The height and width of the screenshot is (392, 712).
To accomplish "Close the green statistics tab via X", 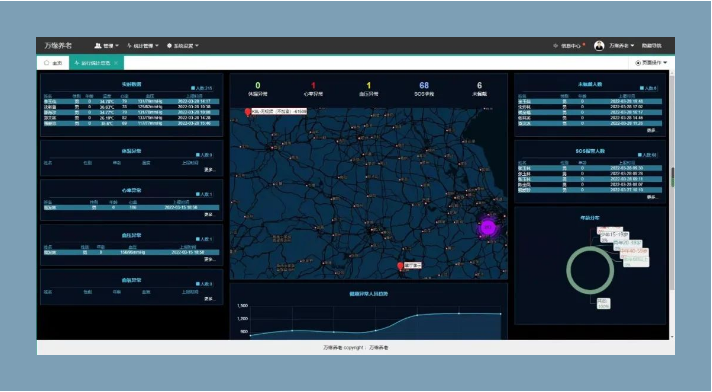I will [x=116, y=63].
